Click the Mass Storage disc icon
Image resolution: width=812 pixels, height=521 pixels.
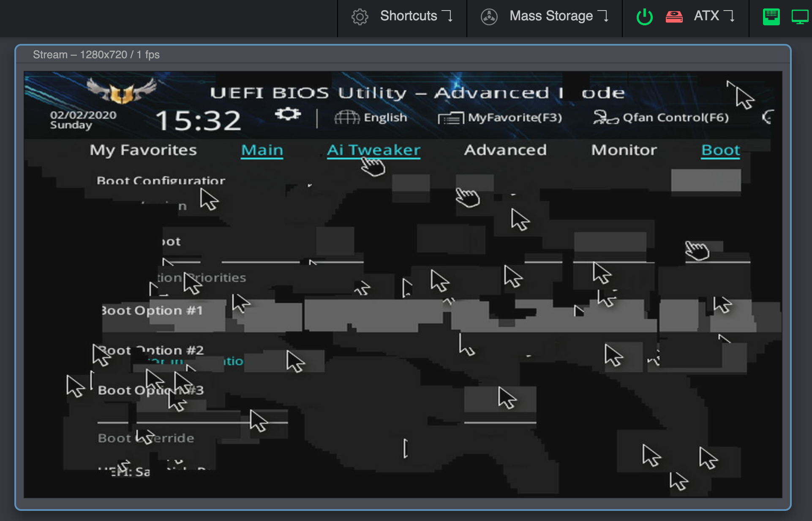pyautogui.click(x=489, y=16)
